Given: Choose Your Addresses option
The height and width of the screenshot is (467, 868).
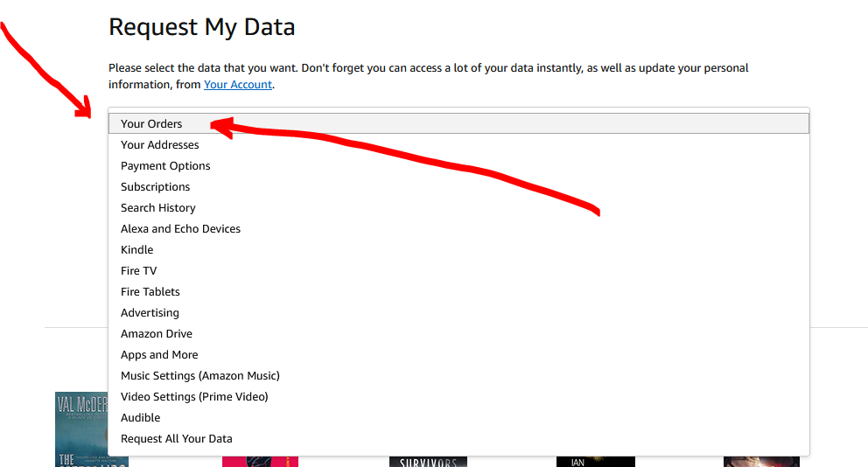Looking at the screenshot, I should click(x=160, y=145).
